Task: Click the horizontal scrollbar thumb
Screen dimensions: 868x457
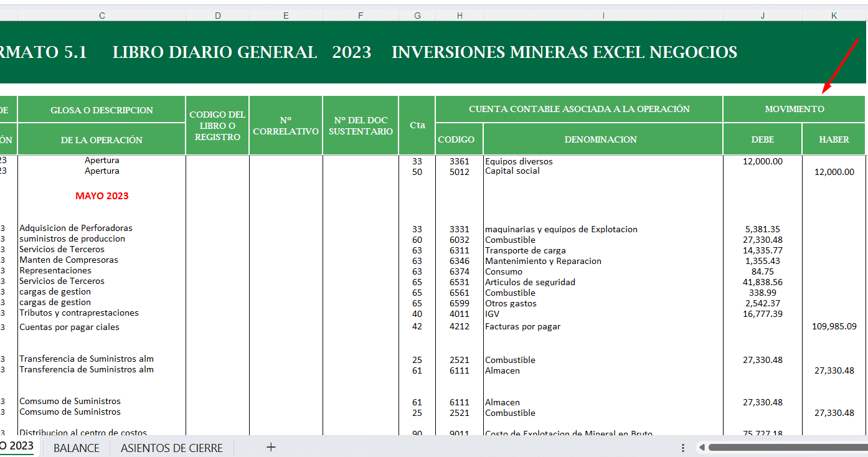Action: [x=788, y=448]
